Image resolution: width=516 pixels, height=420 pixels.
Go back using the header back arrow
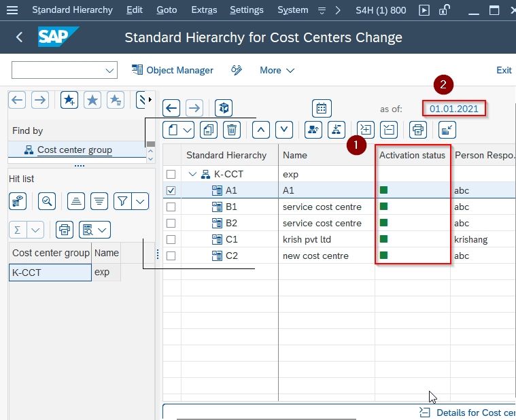(20, 37)
